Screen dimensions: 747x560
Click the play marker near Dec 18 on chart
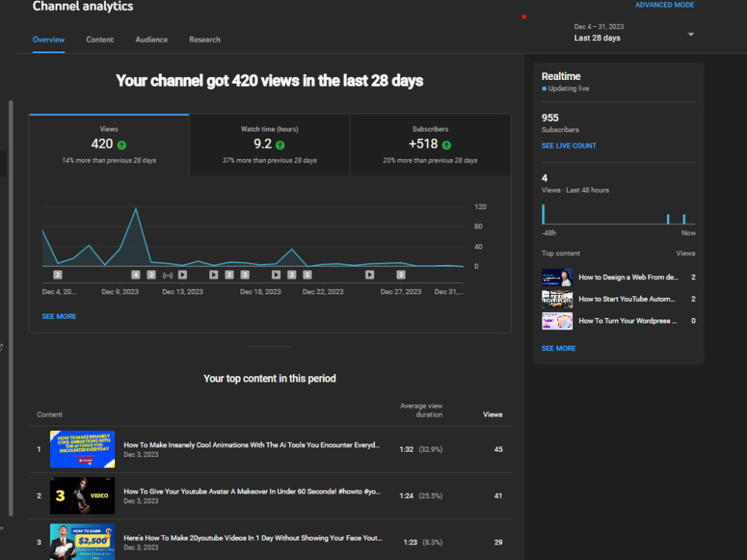[276, 275]
